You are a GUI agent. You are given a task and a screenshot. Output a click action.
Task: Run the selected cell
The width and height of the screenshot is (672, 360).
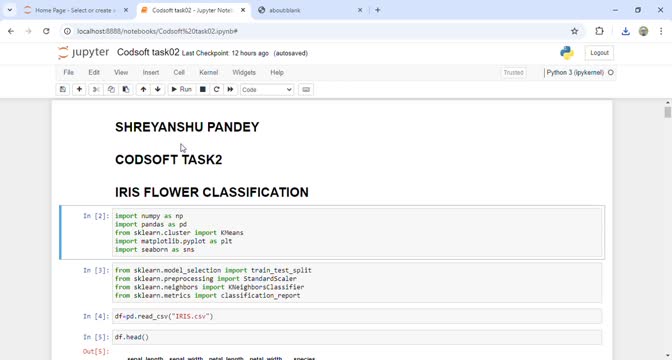(x=181, y=90)
